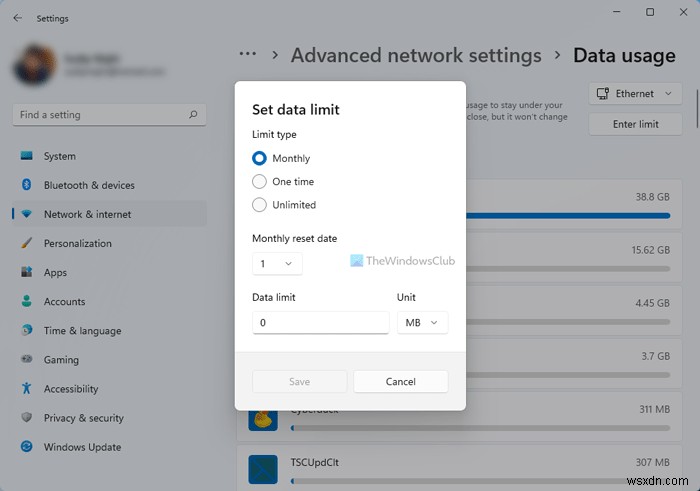Open Personalization settings
Image resolution: width=700 pixels, height=491 pixels.
[x=109, y=243]
